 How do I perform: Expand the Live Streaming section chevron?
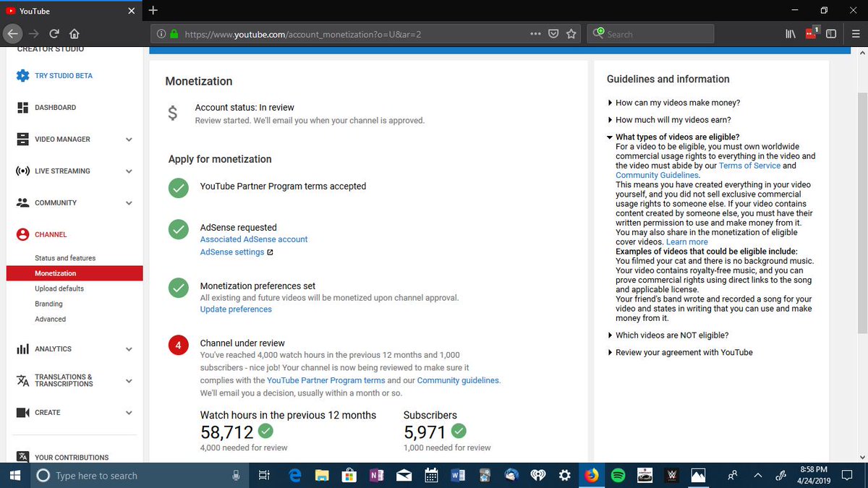point(129,171)
